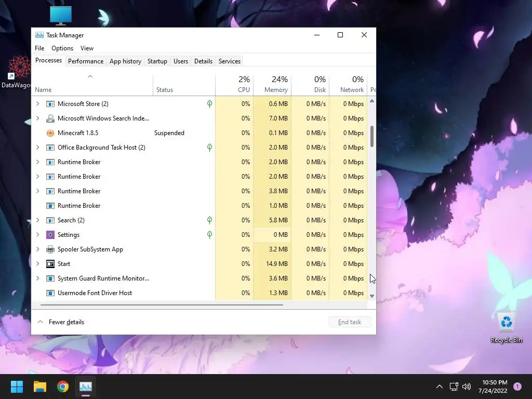Viewport: 532px width, 399px height.
Task: Switch to the Startup tab
Action: click(157, 61)
